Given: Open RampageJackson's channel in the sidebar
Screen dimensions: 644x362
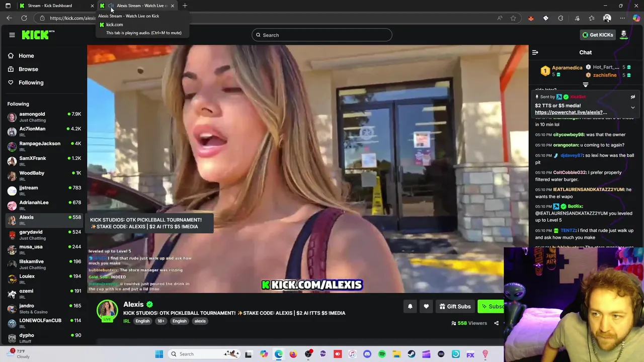Looking at the screenshot, I should [x=44, y=146].
